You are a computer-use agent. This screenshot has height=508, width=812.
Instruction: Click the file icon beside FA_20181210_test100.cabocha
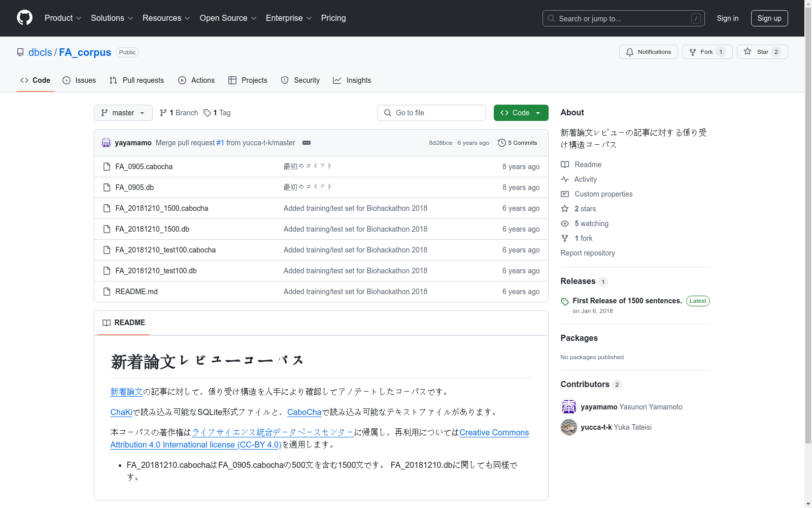[x=107, y=250]
